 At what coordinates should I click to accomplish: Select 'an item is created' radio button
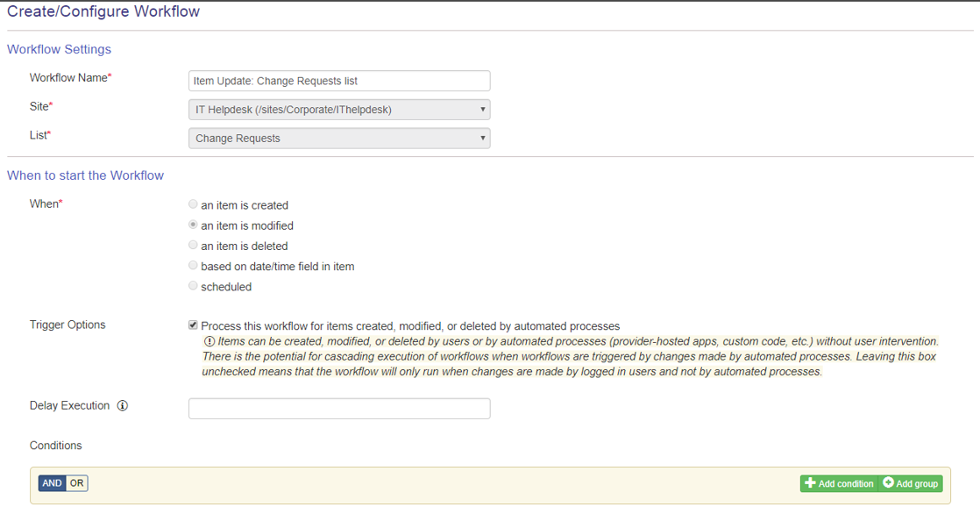click(193, 204)
